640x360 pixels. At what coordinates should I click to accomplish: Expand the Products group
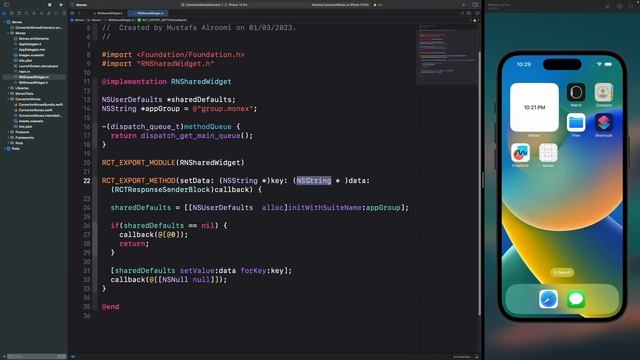(x=8, y=132)
